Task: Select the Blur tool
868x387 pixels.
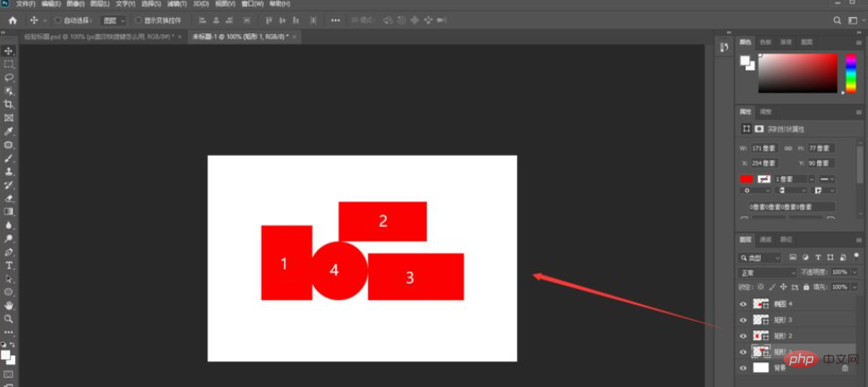Action: 9,225
